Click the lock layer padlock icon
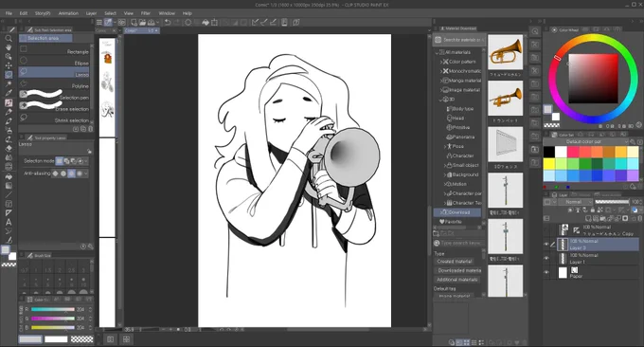Screen dimensions: 644x347 click(592, 210)
